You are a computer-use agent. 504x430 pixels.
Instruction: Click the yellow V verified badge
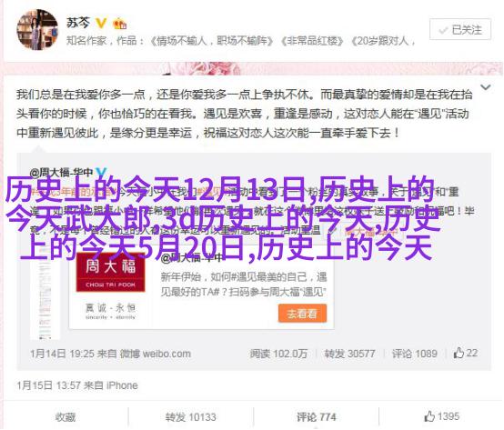[101, 23]
